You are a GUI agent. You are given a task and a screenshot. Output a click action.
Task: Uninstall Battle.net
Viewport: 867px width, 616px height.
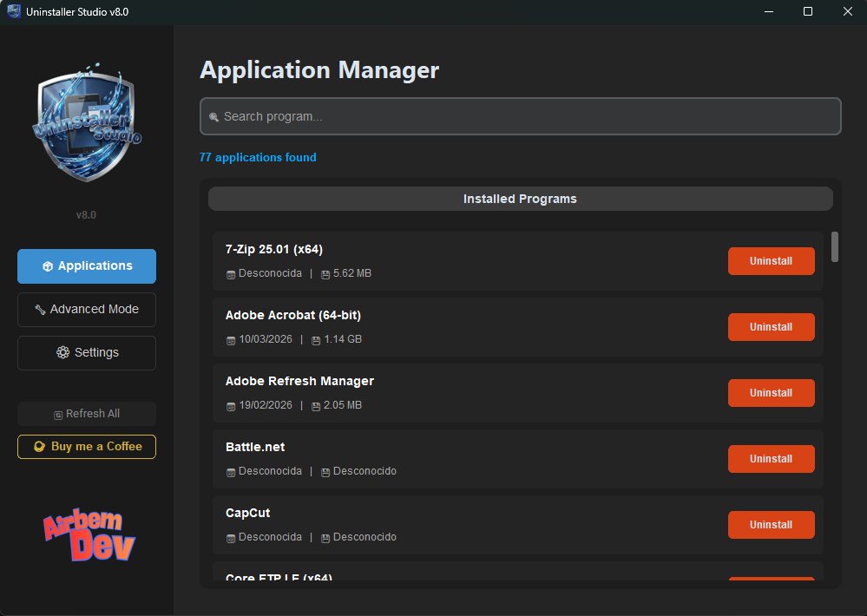click(x=771, y=458)
